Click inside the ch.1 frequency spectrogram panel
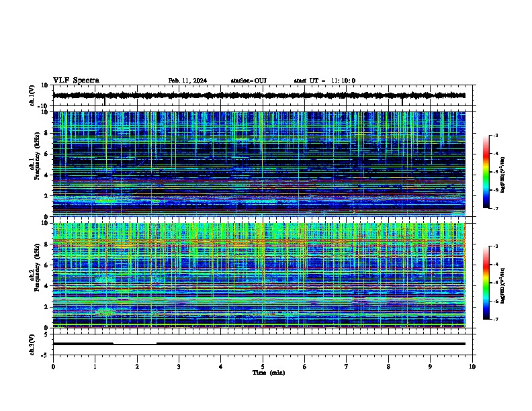 263,164
